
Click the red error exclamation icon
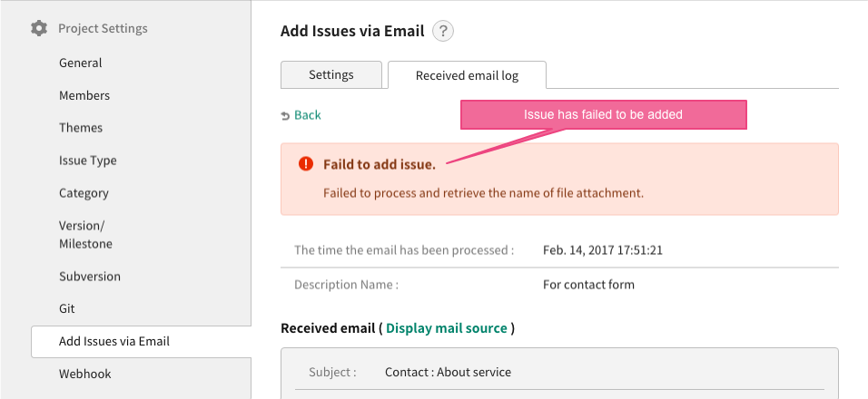point(306,163)
